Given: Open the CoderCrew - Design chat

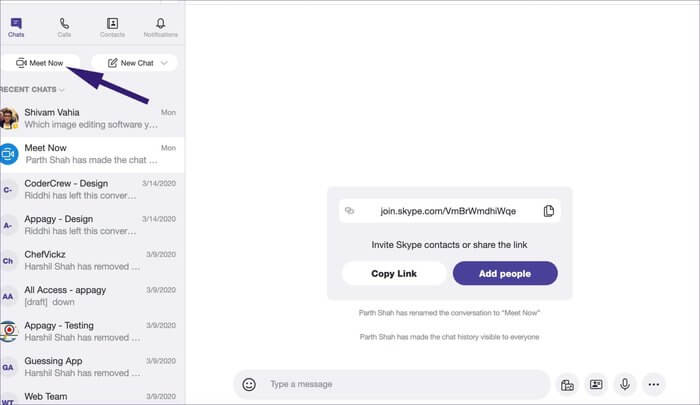Looking at the screenshot, I should (92, 190).
